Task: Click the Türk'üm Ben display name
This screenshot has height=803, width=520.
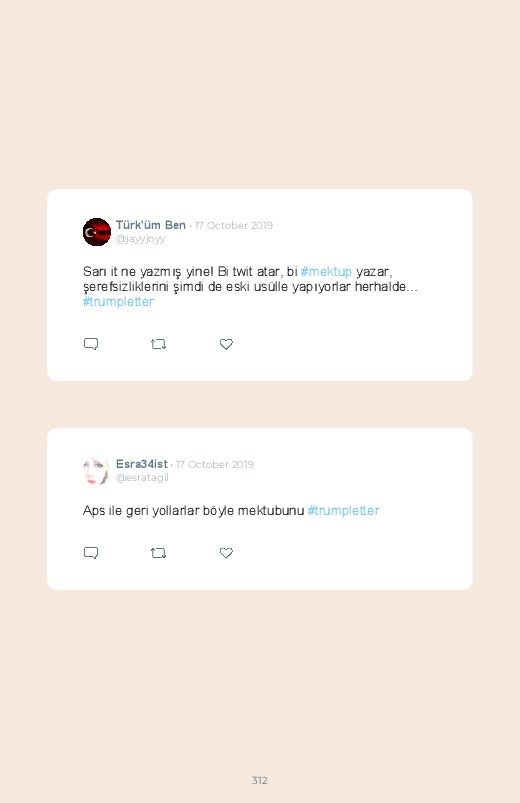Action: tap(151, 225)
